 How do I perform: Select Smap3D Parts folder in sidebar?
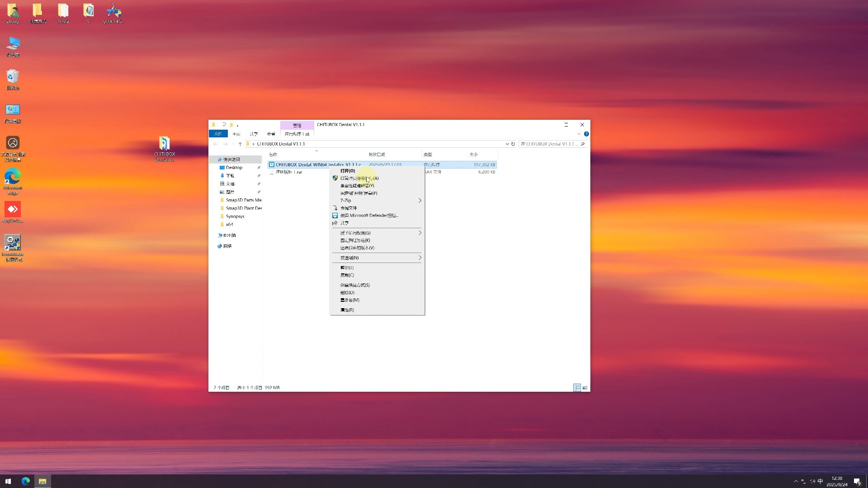[240, 200]
